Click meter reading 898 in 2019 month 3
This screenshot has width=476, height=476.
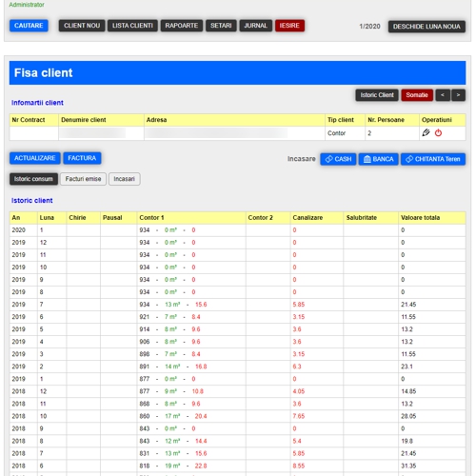(145, 354)
